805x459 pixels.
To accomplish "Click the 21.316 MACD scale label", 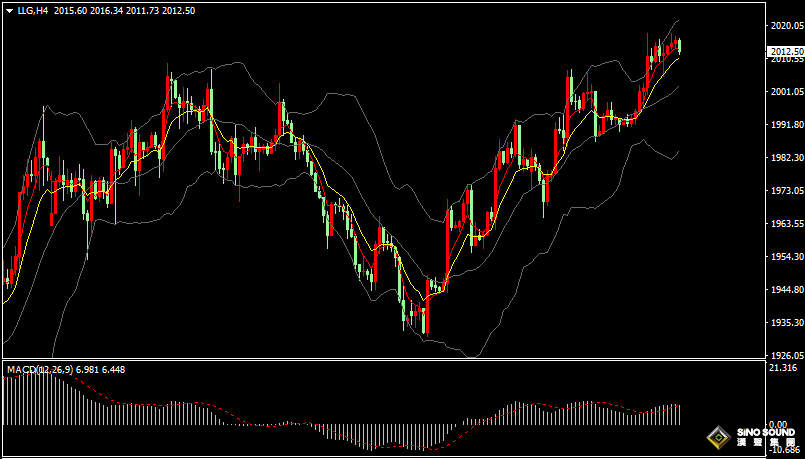I will [781, 369].
